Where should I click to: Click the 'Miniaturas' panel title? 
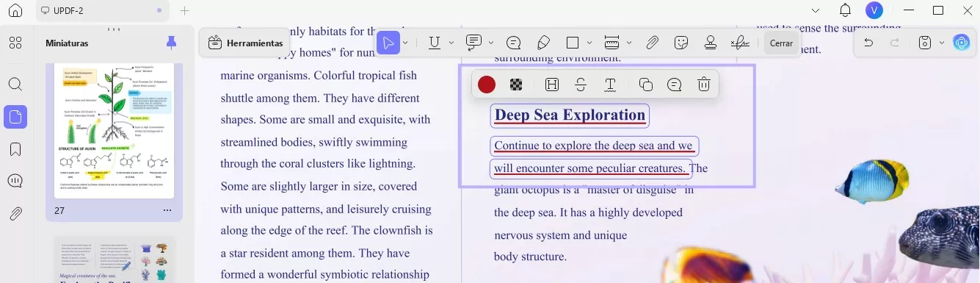point(67,43)
